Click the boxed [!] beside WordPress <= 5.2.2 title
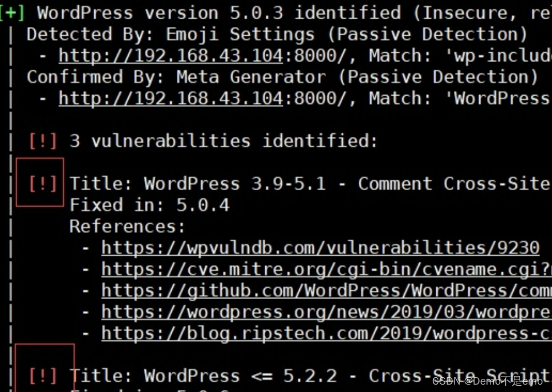552x392 pixels. point(43,376)
